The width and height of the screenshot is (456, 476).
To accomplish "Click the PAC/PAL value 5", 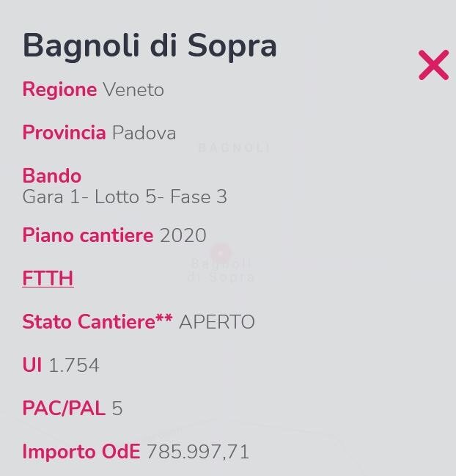I will [x=117, y=409].
